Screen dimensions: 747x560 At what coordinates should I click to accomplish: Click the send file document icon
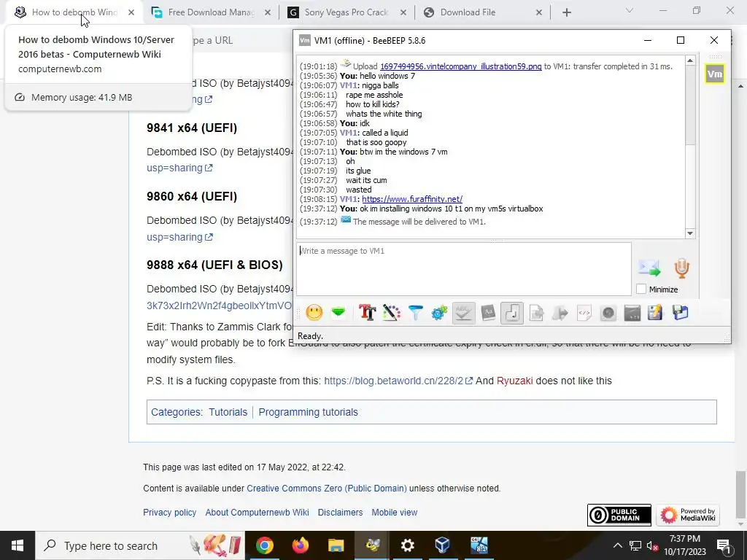pos(536,313)
